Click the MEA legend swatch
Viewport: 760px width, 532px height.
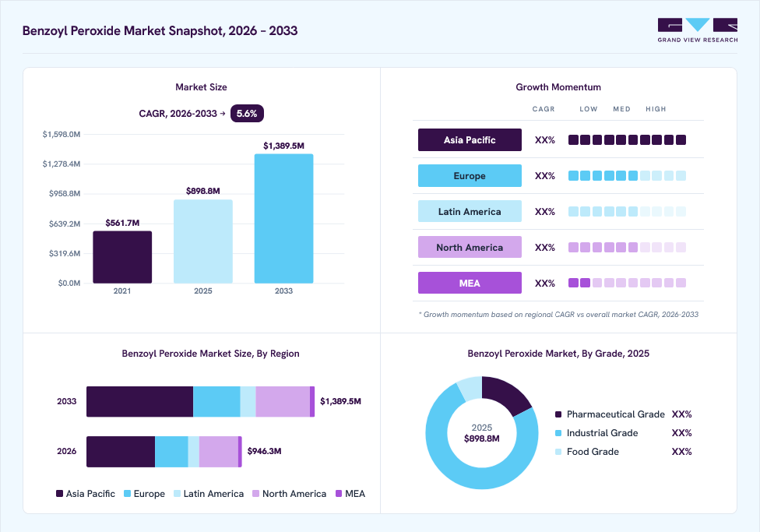(x=339, y=494)
